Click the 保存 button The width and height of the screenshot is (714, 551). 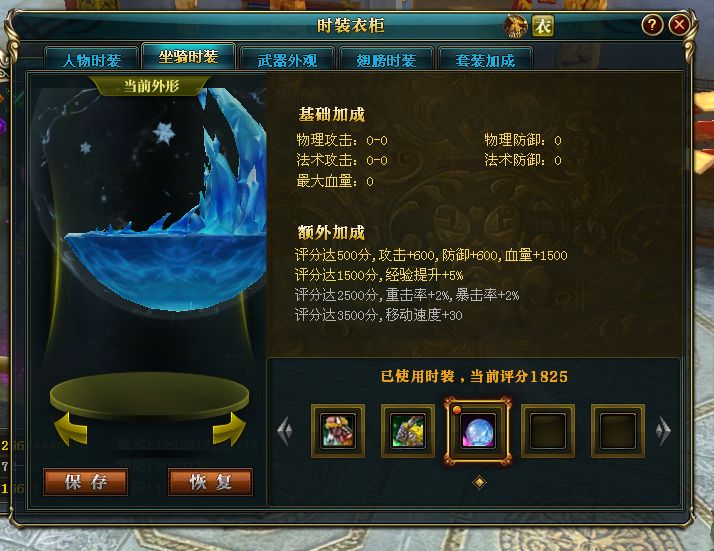coord(85,482)
